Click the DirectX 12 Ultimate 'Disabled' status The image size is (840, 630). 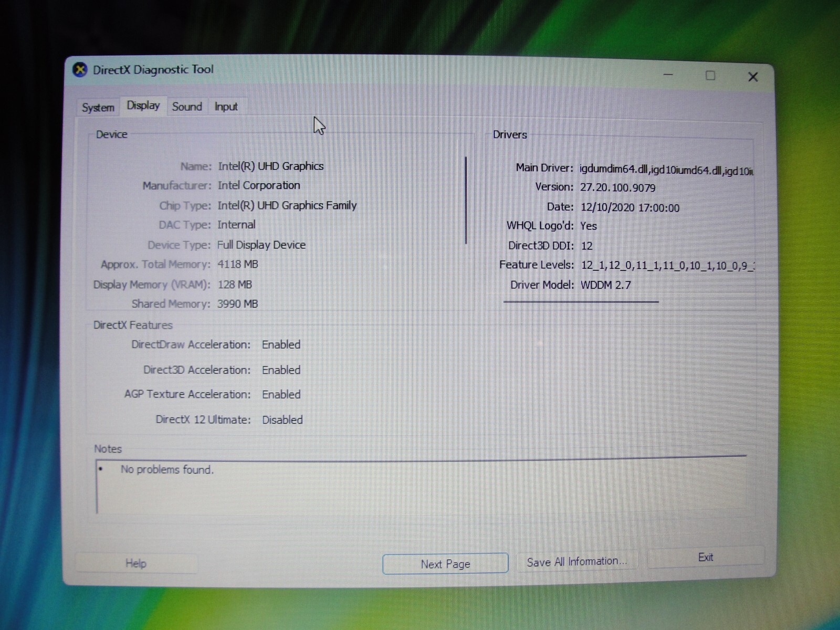click(282, 420)
